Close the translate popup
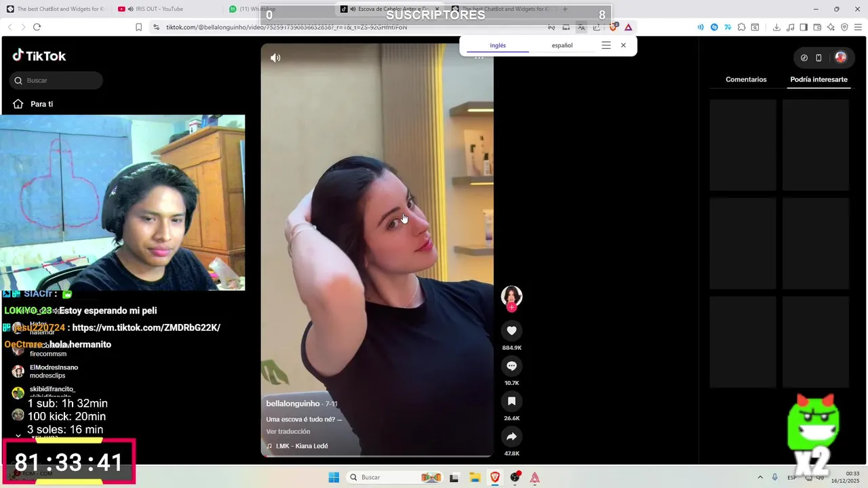This screenshot has width=868, height=488. [623, 45]
